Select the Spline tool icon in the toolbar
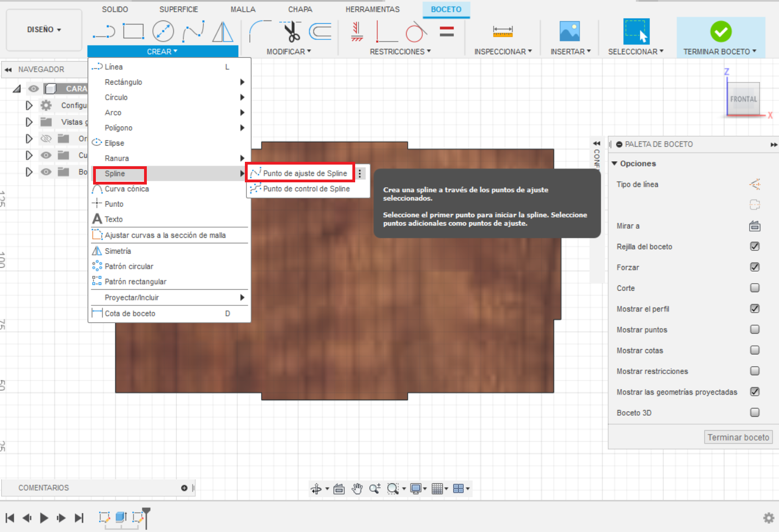This screenshot has width=779, height=532. click(x=193, y=32)
